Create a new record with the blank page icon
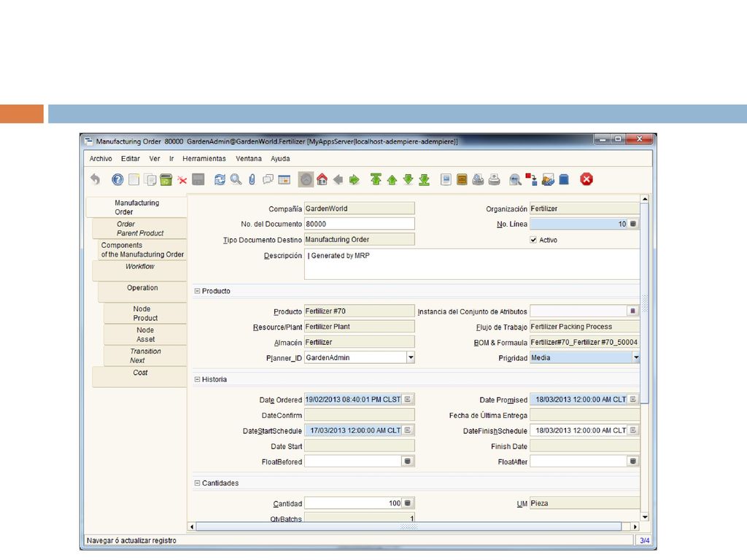Screen dimensions: 747x560 (x=134, y=179)
